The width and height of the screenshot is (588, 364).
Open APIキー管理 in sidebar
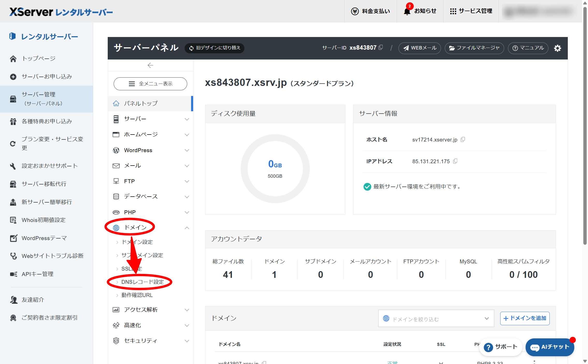(x=47, y=274)
